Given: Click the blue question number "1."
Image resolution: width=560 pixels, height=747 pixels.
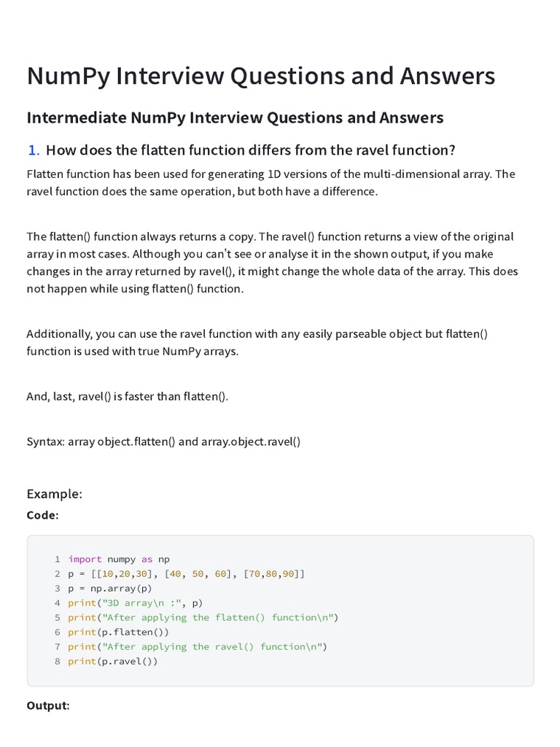Looking at the screenshot, I should [x=34, y=150].
